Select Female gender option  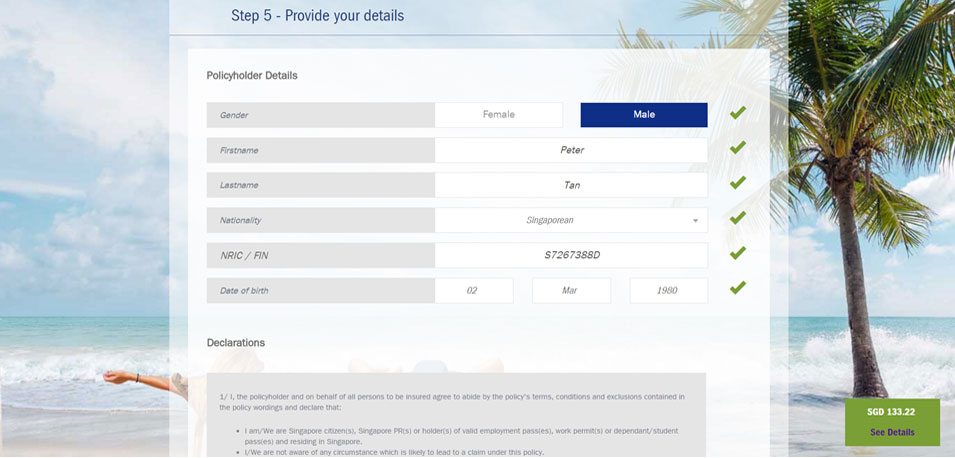coord(499,114)
